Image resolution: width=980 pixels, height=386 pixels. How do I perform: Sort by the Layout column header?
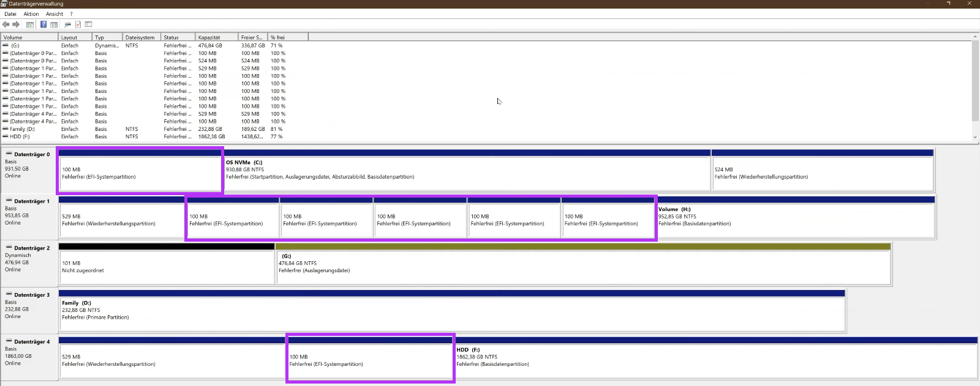[75, 37]
